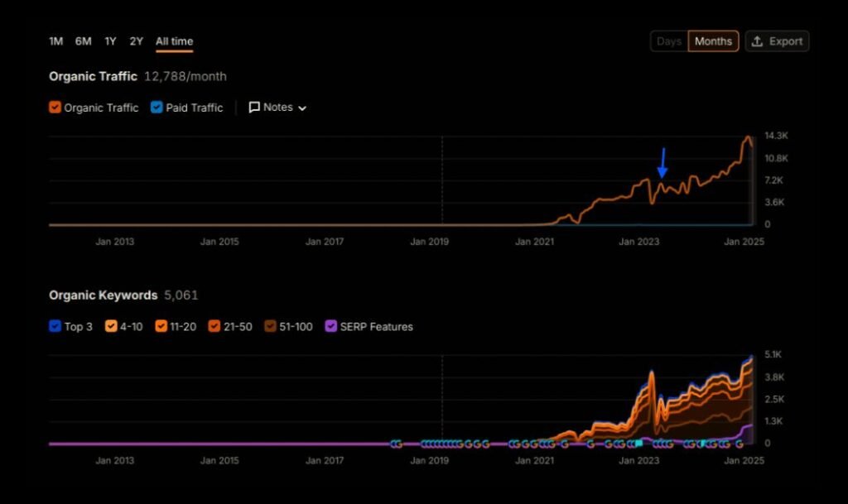This screenshot has width=848, height=504.
Task: Toggle the 51-100 positions checkbox
Action: coord(270,327)
